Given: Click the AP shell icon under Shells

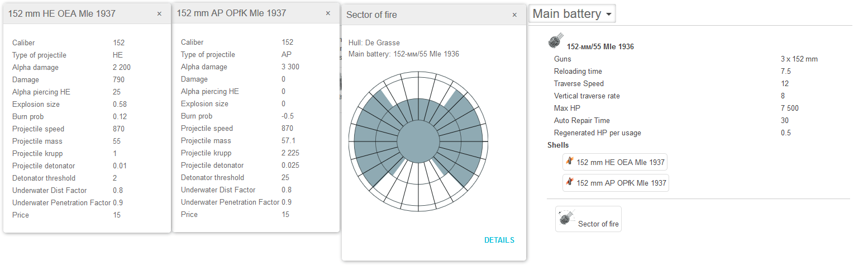Looking at the screenshot, I should tap(570, 182).
